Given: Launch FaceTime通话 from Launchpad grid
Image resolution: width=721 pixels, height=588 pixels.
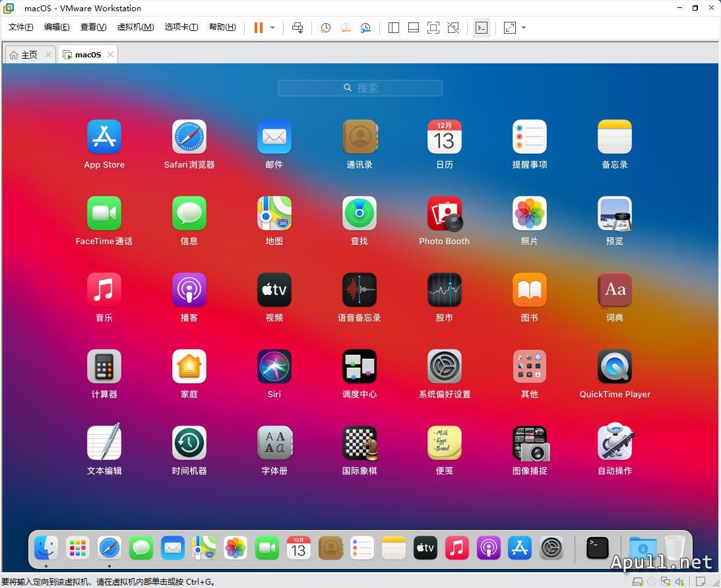Looking at the screenshot, I should coord(104,213).
